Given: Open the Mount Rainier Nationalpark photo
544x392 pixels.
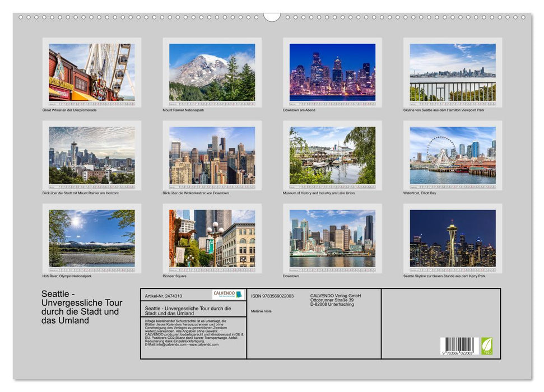Looking at the screenshot, I should 212,72.
